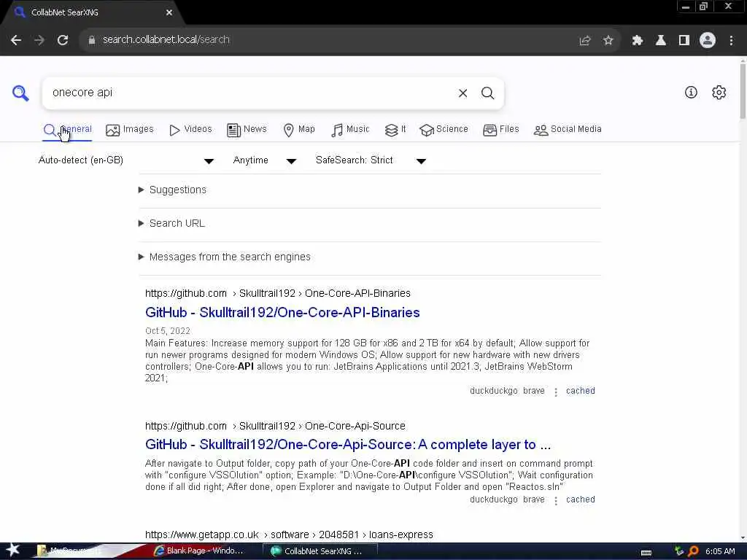Click getapp.co.uk loans-express URL

[x=289, y=534]
